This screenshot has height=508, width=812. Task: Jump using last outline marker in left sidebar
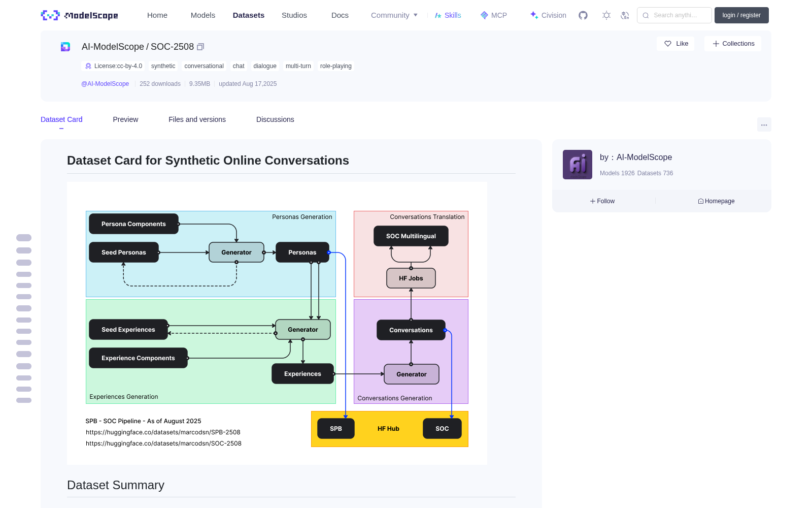(x=24, y=400)
